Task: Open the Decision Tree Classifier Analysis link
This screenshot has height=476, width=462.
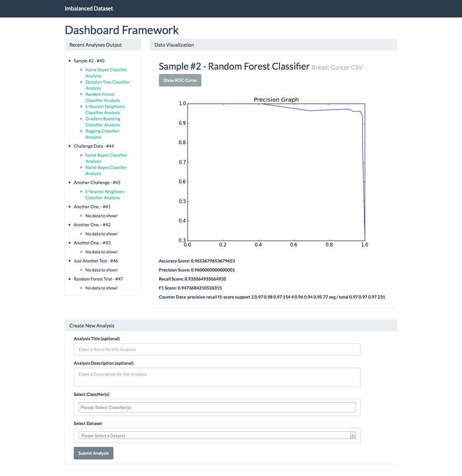Action: (108, 85)
